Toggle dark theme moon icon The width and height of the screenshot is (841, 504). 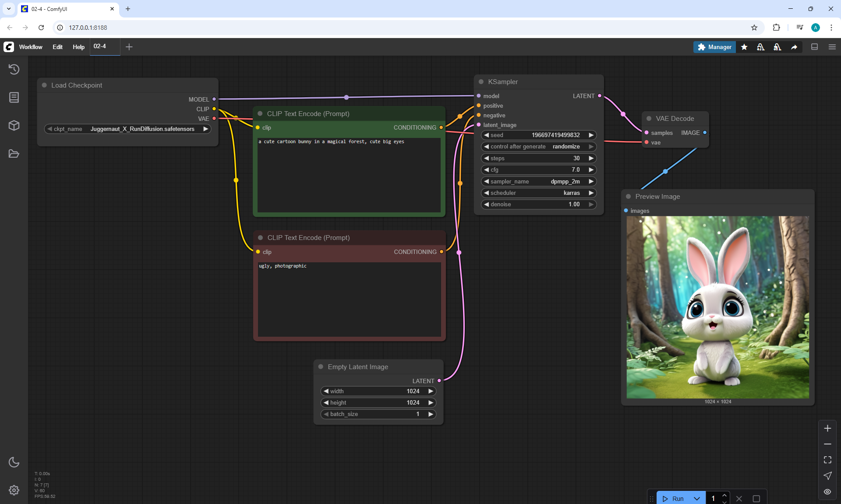14,462
